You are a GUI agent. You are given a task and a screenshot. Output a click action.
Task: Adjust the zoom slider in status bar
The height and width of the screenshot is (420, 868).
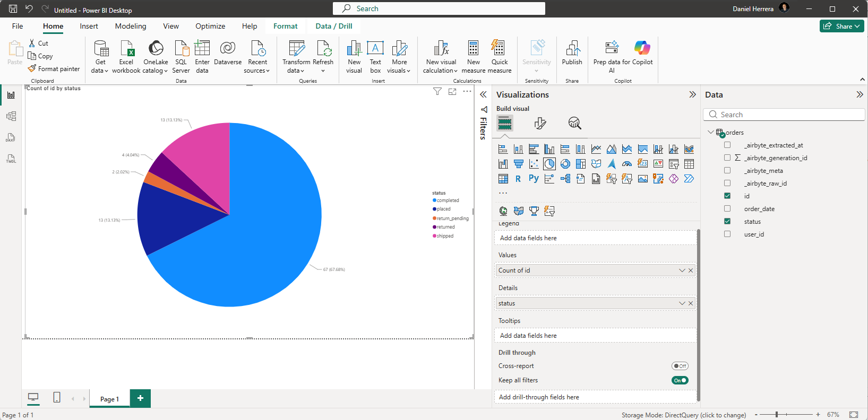pos(777,414)
